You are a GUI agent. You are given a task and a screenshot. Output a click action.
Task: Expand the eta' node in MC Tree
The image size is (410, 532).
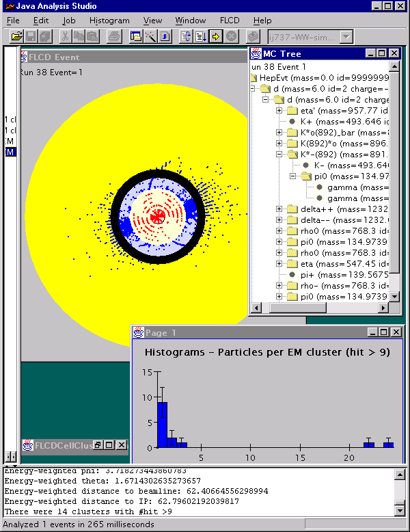tap(279, 111)
